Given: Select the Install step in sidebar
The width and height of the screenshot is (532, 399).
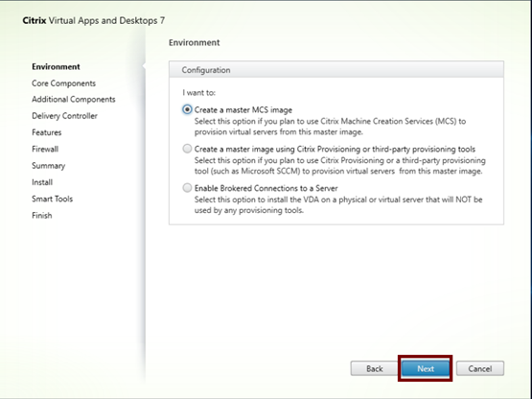Looking at the screenshot, I should point(42,182).
